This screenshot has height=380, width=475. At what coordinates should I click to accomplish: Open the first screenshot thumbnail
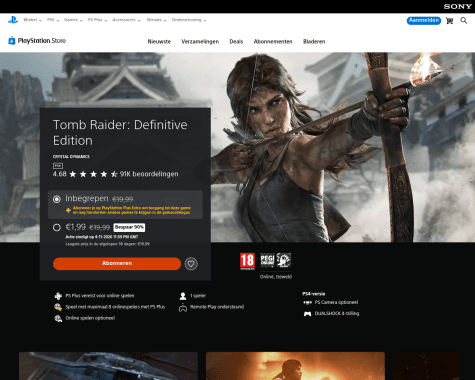(x=108, y=366)
